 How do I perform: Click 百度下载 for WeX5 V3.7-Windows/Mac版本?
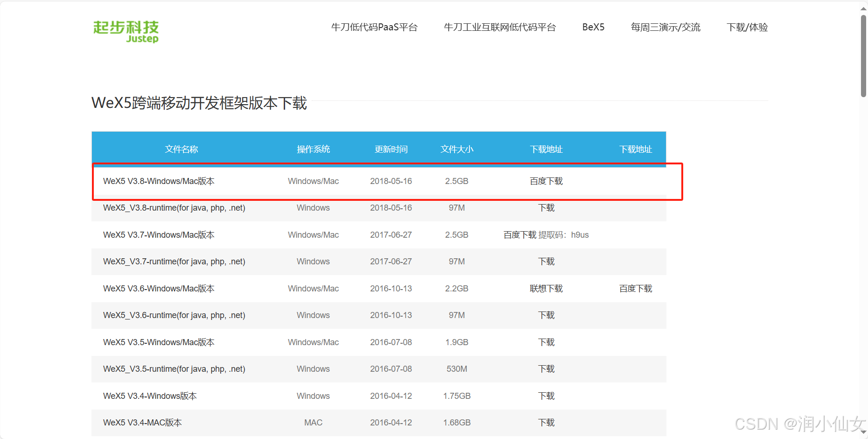pos(520,235)
